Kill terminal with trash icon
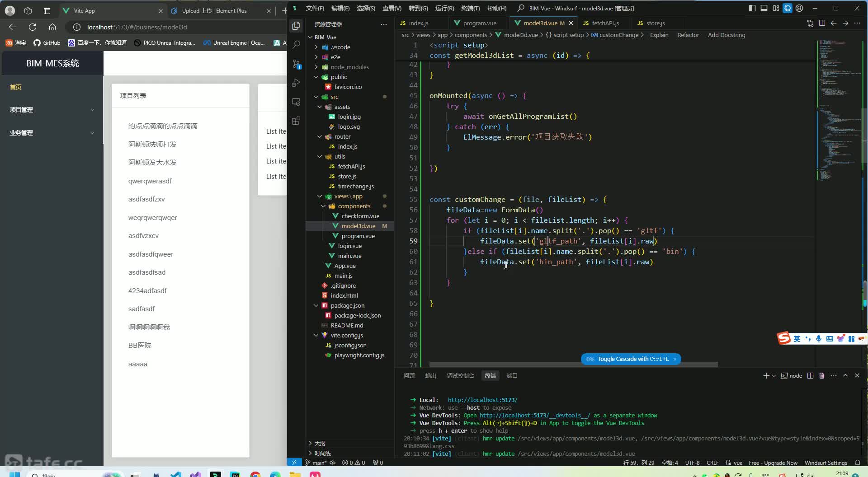This screenshot has width=868, height=477. [822, 376]
